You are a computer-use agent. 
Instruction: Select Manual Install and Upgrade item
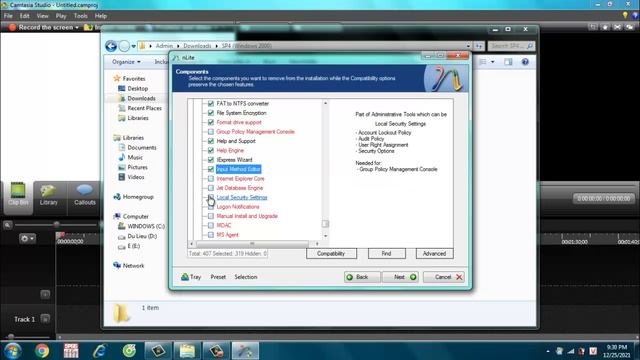click(x=247, y=216)
